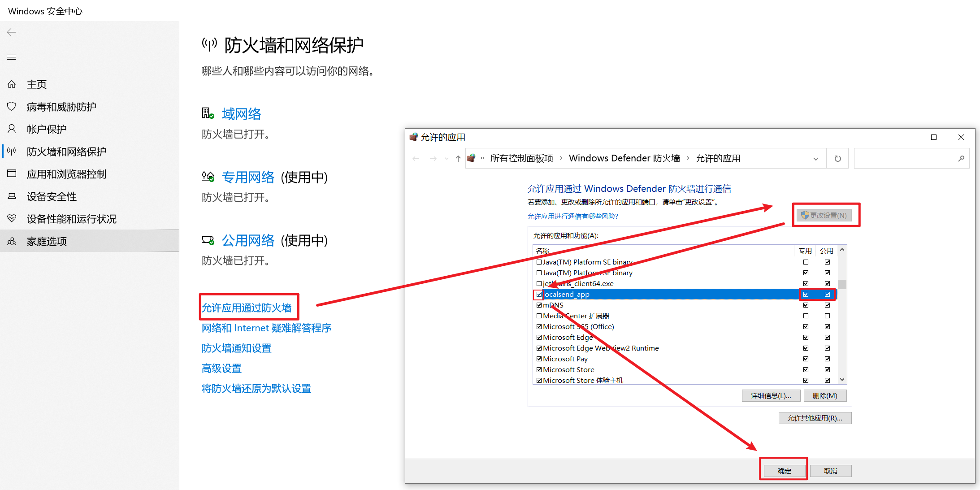Viewport: 980px width, 490px height.
Task: Click the search magnifier icon
Action: tap(961, 159)
